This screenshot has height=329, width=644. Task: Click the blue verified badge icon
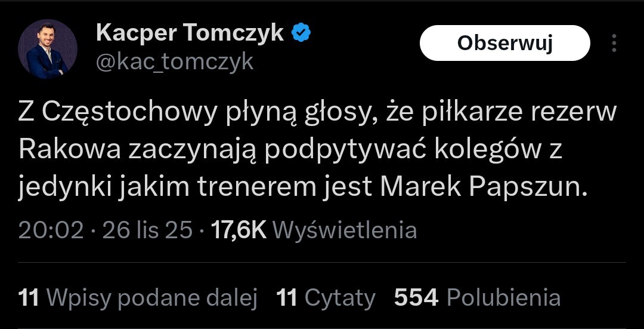pyautogui.click(x=301, y=33)
